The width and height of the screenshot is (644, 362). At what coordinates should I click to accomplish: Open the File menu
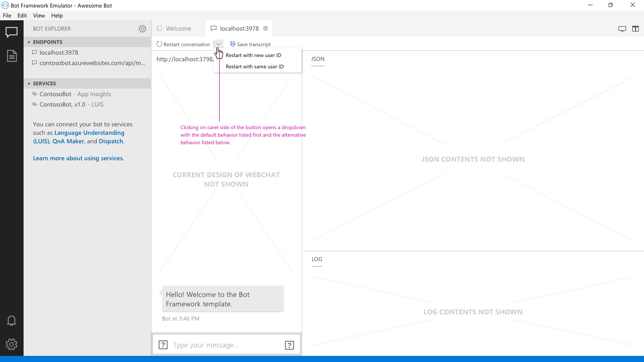pos(7,16)
